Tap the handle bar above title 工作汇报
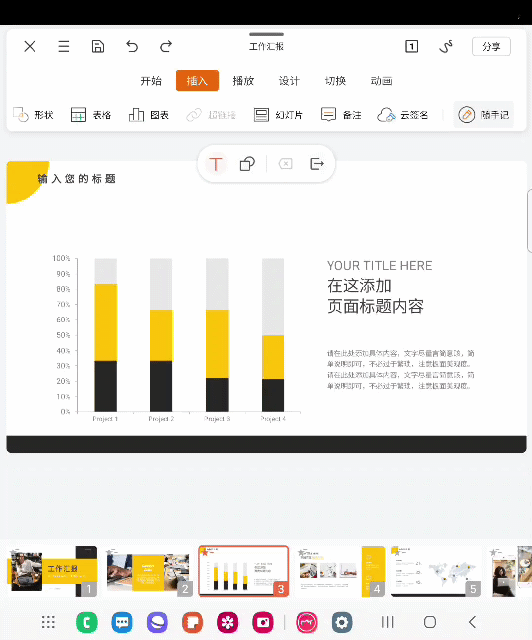The height and width of the screenshot is (640, 532). [x=266, y=34]
